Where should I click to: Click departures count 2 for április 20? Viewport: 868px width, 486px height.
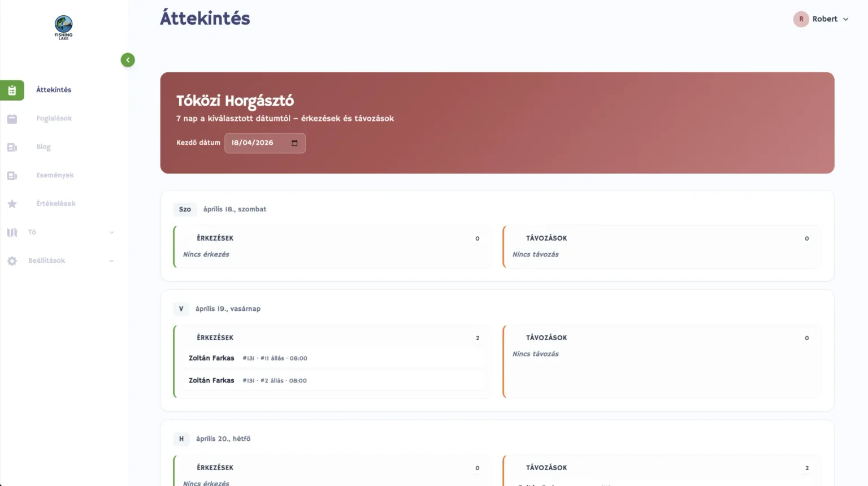(x=807, y=468)
